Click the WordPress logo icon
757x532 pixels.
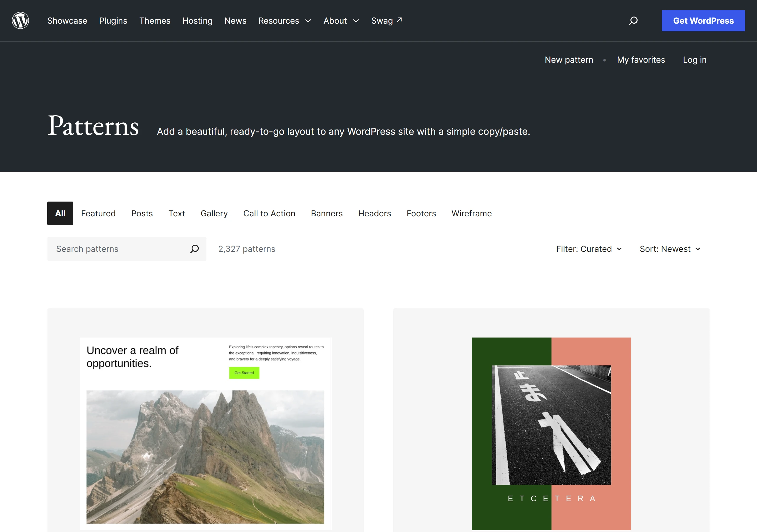(20, 20)
